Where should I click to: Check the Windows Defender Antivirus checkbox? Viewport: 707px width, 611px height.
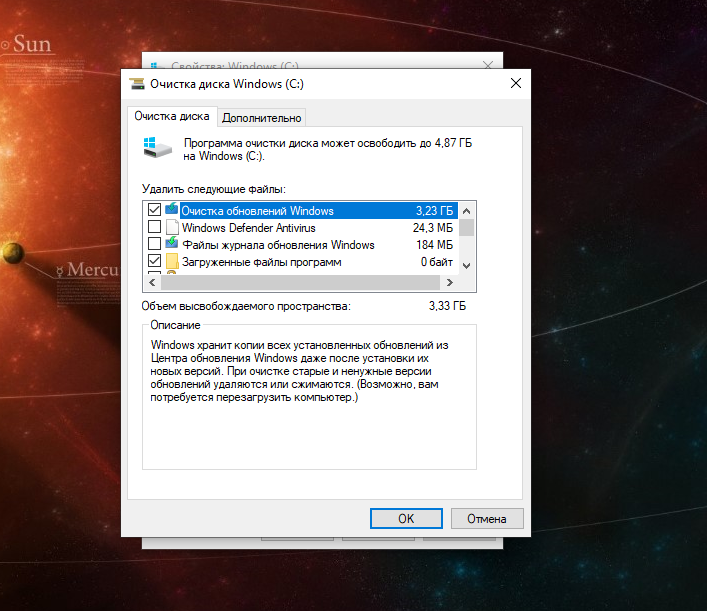coord(154,226)
